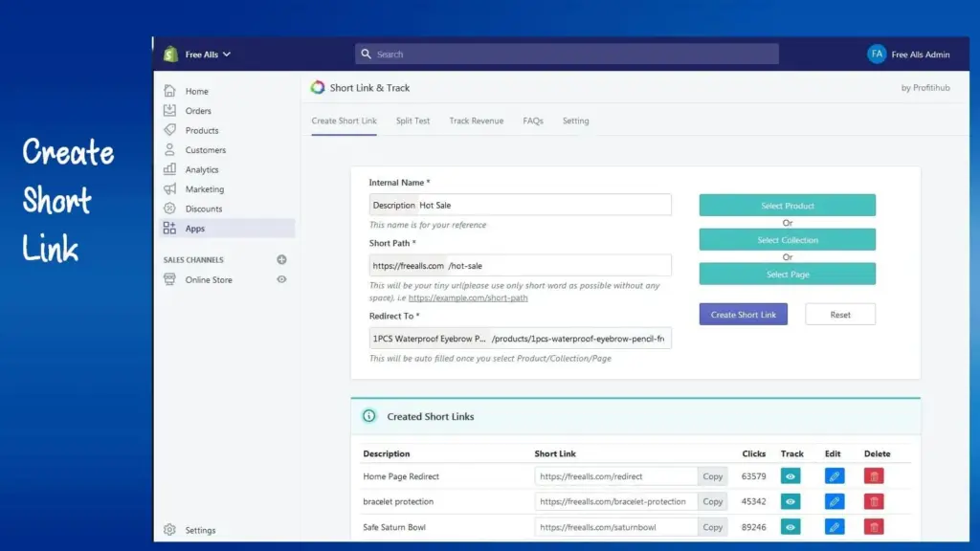Focus the Search field in top bar
The width and height of the screenshot is (980, 551).
tap(567, 55)
